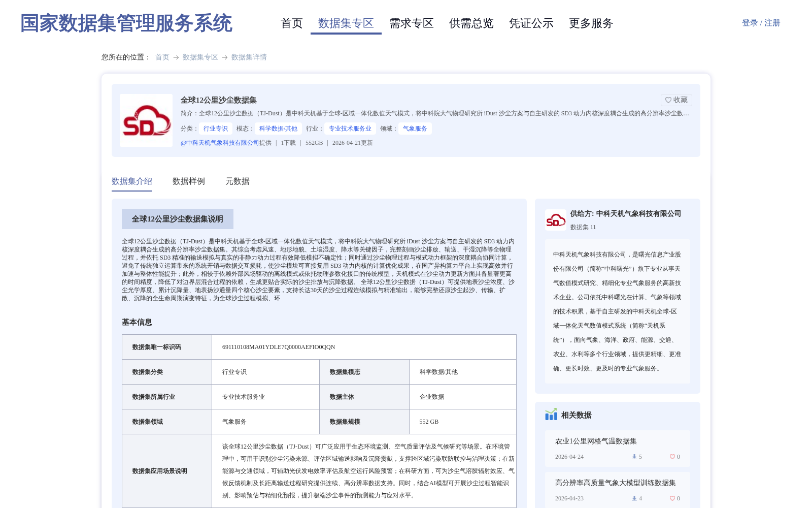812x508 pixels.
Task: Click download icon on 高分辨率高质量气象大模型训练数据集 card
Action: point(634,498)
